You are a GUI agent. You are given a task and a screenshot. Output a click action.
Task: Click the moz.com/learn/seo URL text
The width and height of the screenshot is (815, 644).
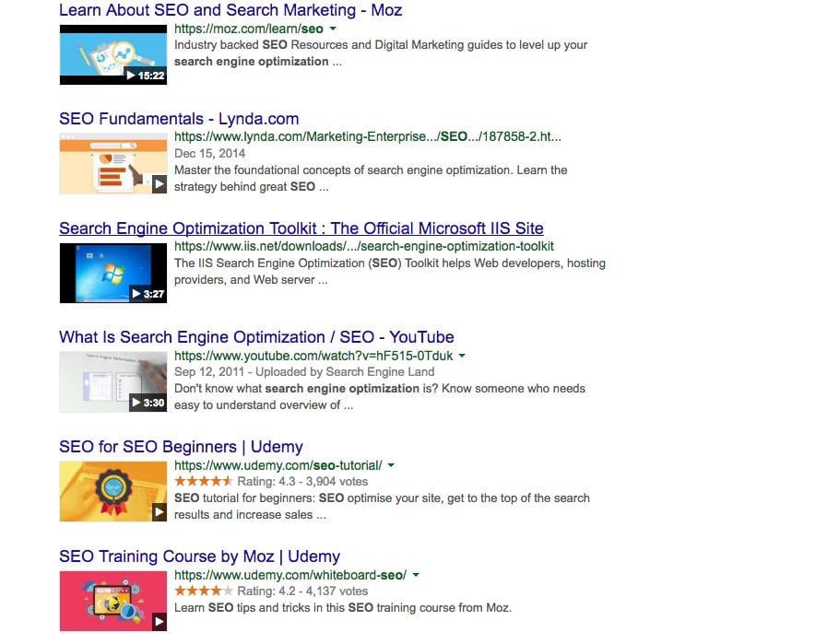click(248, 29)
